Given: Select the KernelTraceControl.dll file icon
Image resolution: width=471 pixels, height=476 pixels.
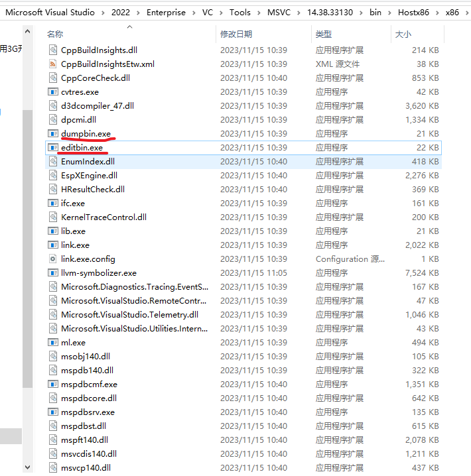Looking at the screenshot, I should 53,217.
